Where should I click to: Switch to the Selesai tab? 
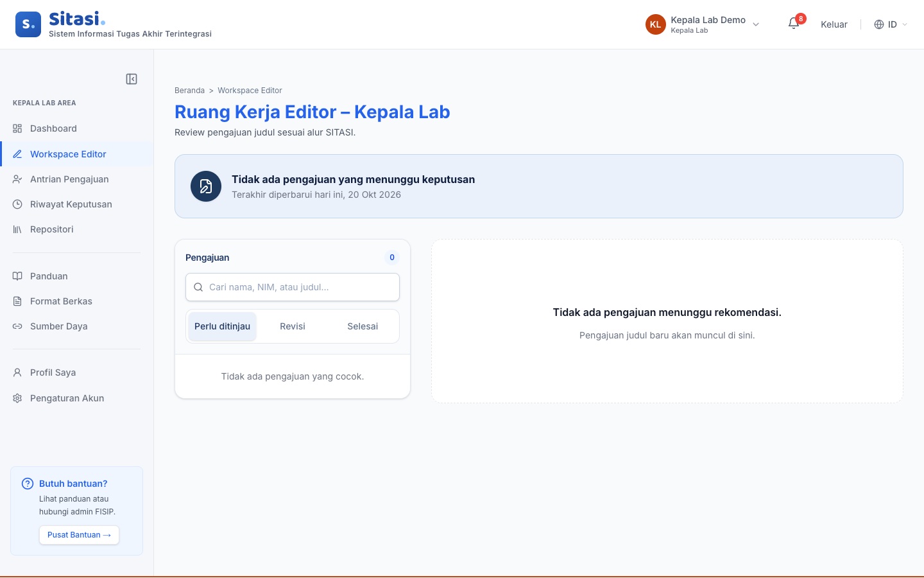tap(363, 326)
